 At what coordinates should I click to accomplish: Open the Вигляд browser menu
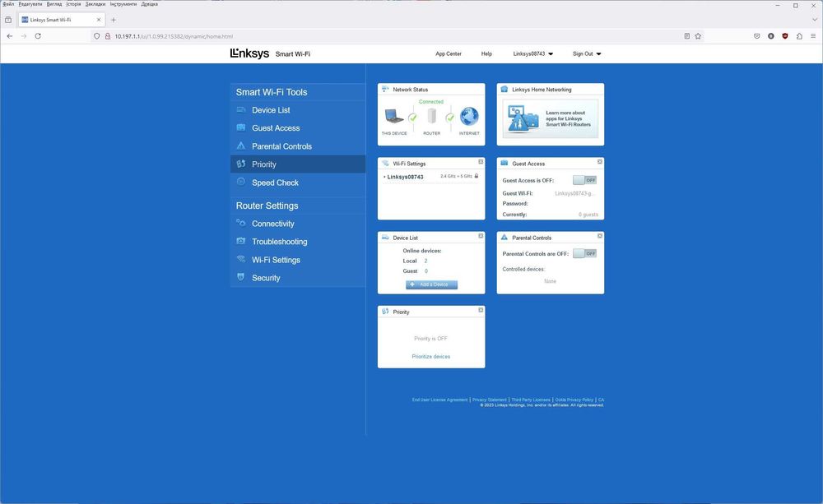pos(54,3)
